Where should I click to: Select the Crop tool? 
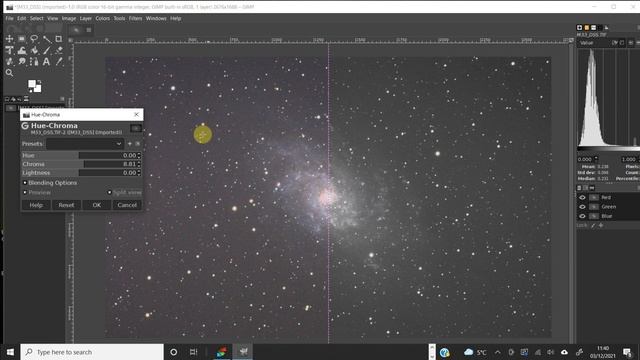59,39
